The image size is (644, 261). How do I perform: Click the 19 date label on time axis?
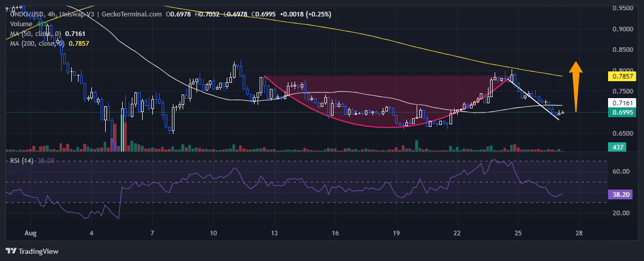[x=396, y=233]
